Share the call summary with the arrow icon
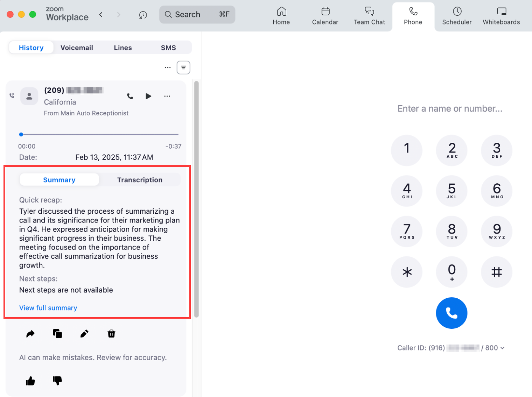Screen dimensions: 532x397 click(30, 334)
